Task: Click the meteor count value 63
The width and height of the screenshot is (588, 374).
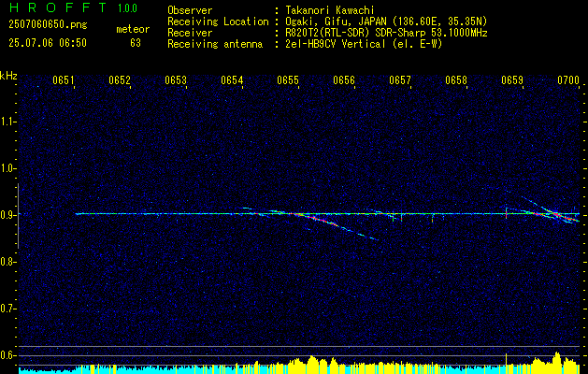Action: [x=136, y=43]
